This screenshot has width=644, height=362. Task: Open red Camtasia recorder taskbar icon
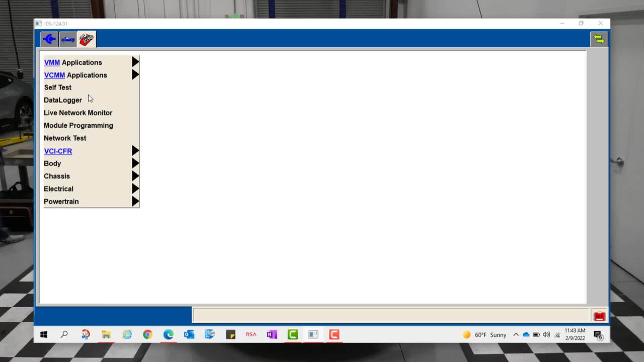coord(334,334)
